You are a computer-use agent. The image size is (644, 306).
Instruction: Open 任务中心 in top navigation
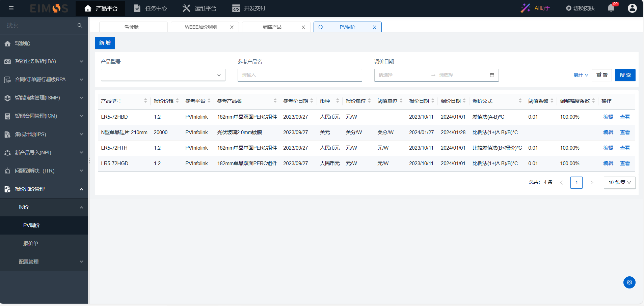coord(150,8)
